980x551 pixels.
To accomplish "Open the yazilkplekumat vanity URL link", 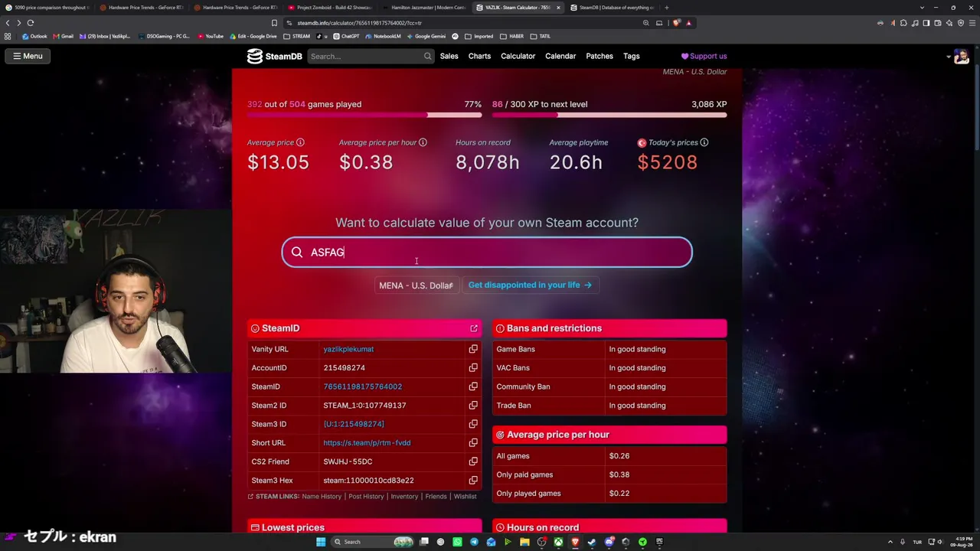I will click(x=348, y=349).
